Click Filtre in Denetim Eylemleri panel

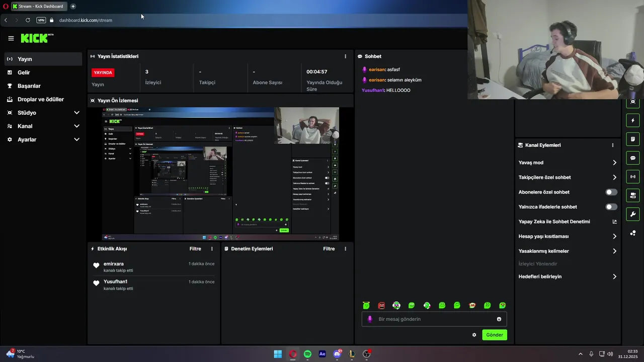tap(329, 249)
